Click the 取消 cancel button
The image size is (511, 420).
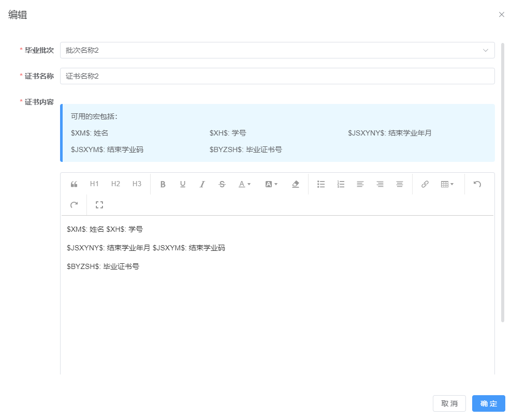449,403
